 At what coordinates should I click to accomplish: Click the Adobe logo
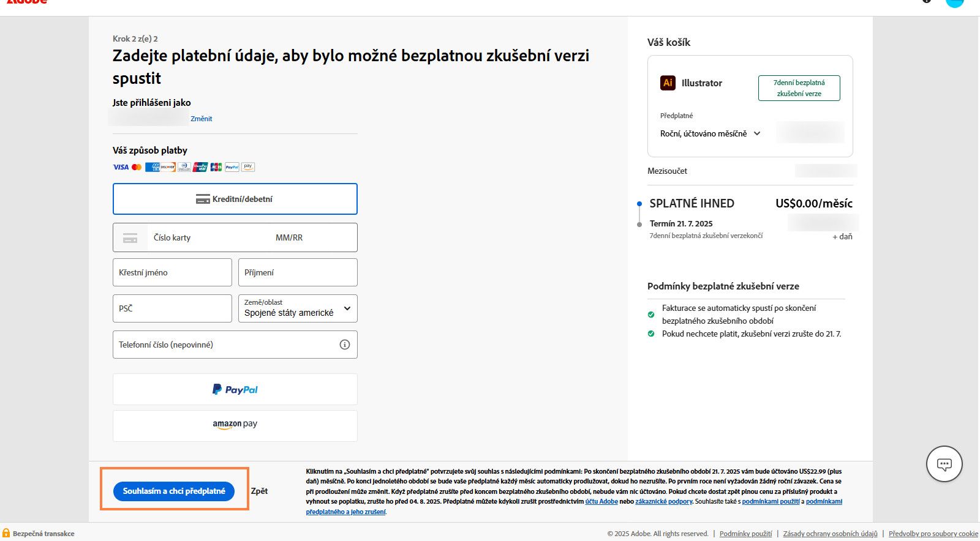coord(27,2)
